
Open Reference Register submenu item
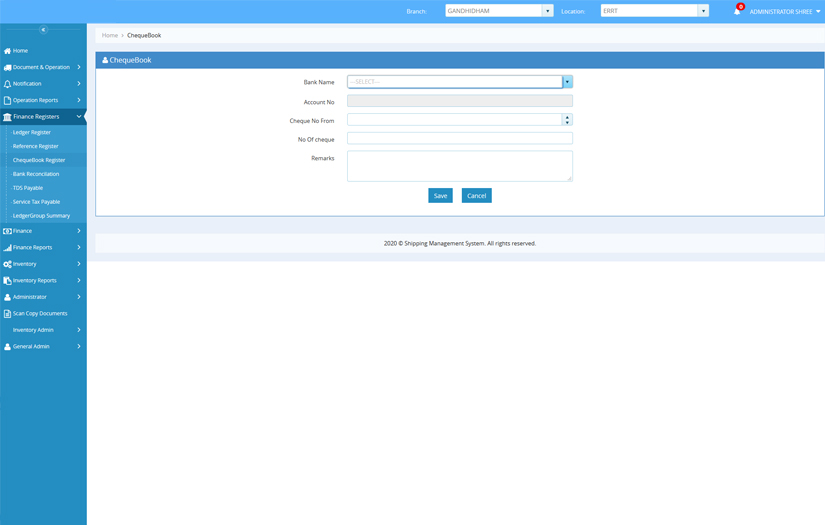(x=36, y=146)
